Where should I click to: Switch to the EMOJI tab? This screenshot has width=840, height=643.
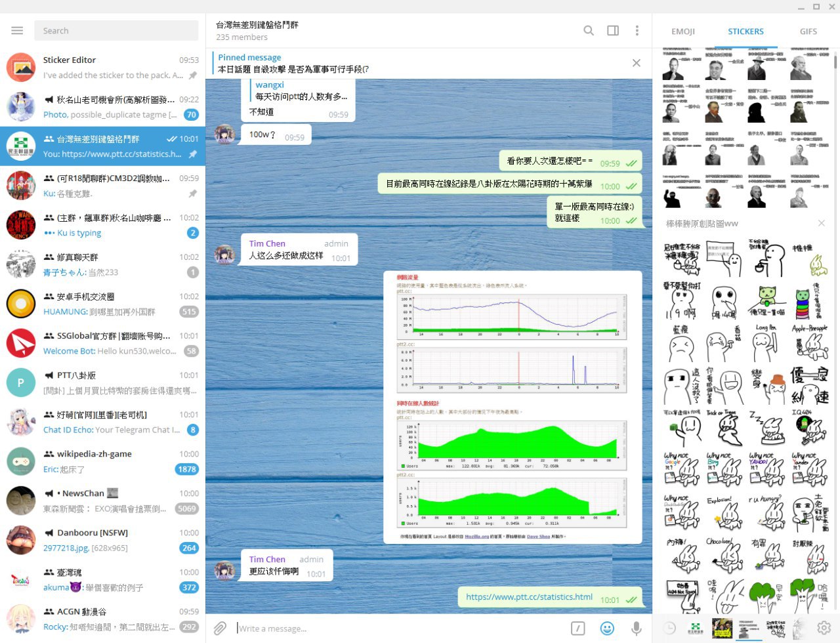(x=682, y=31)
